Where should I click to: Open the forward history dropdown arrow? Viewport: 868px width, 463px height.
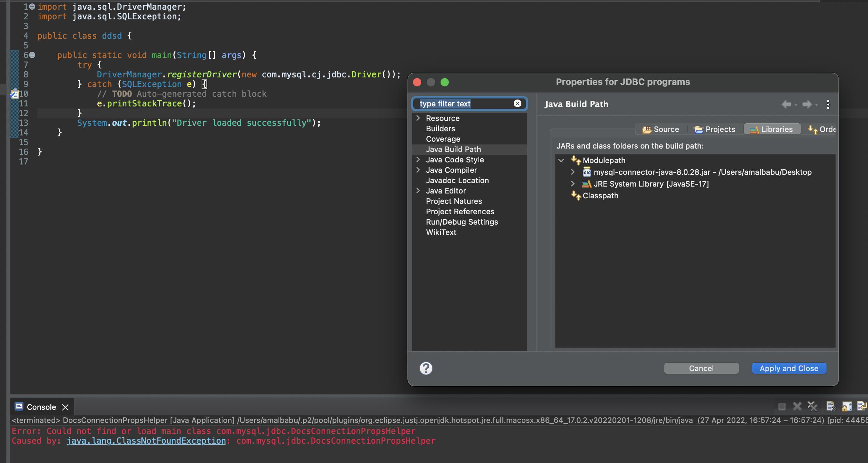point(816,105)
